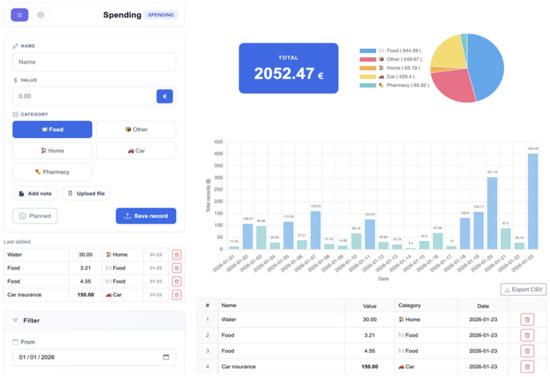Viewport: 550px width, 377px height.
Task: Select the Food category
Action: click(x=52, y=129)
